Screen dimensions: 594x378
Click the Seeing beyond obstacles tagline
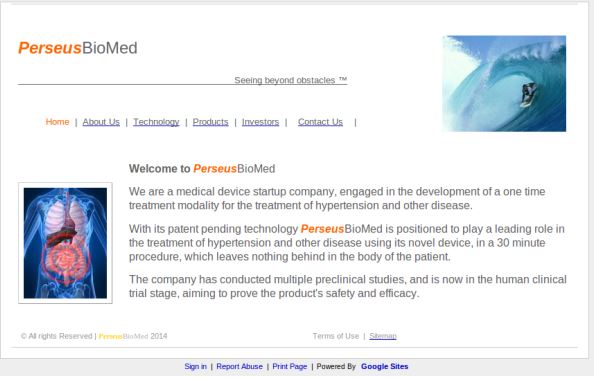[291, 80]
